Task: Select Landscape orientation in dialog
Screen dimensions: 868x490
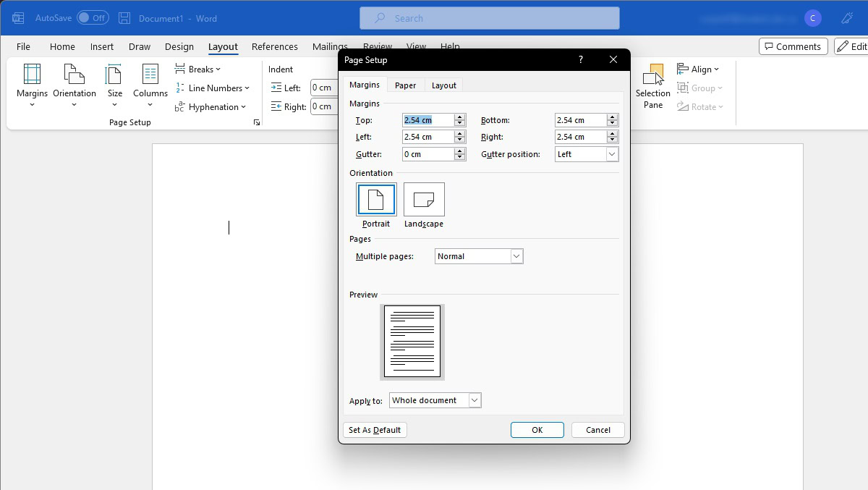Action: pyautogui.click(x=424, y=200)
